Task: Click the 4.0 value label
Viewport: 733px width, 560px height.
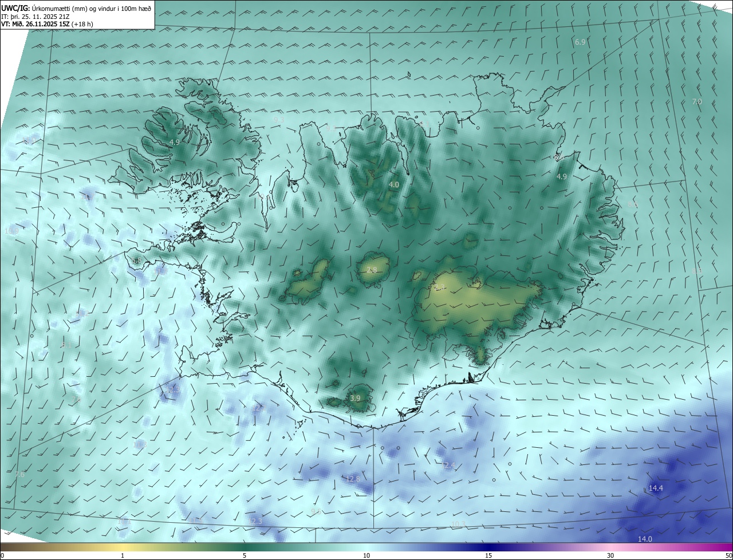Action: coord(393,185)
